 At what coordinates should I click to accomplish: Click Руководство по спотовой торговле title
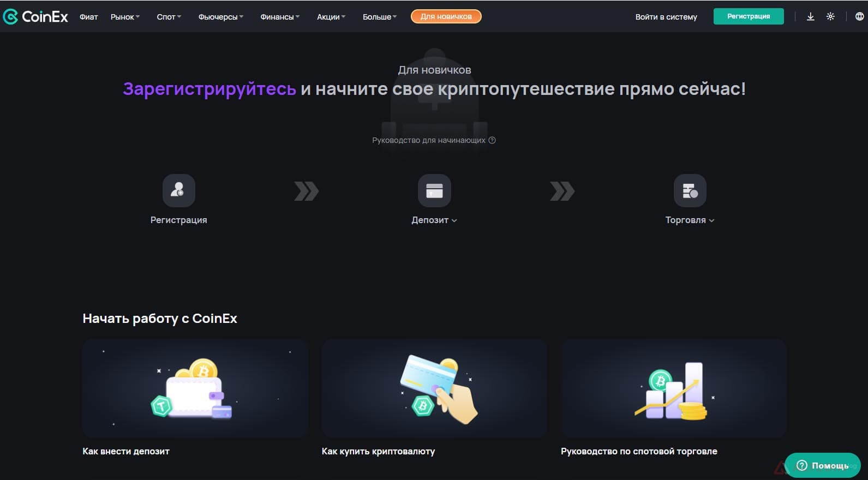639,451
